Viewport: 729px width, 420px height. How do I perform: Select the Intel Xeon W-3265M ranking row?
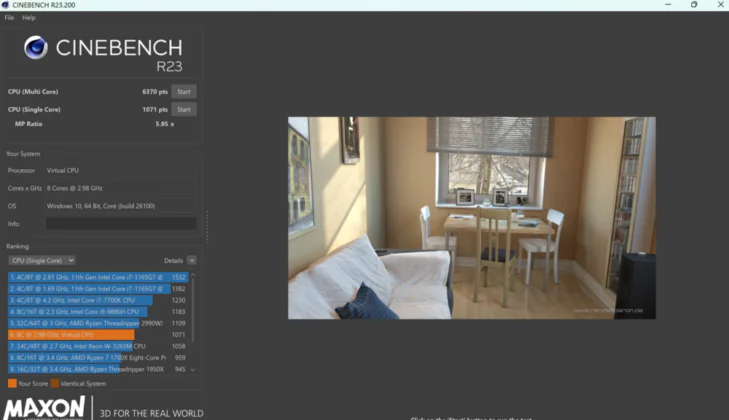point(98,346)
